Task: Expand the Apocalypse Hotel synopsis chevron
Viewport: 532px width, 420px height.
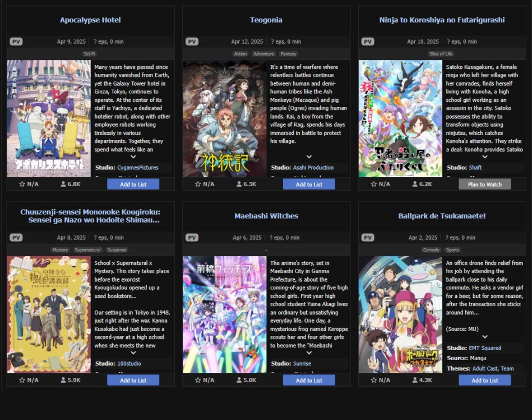Action: [133, 157]
